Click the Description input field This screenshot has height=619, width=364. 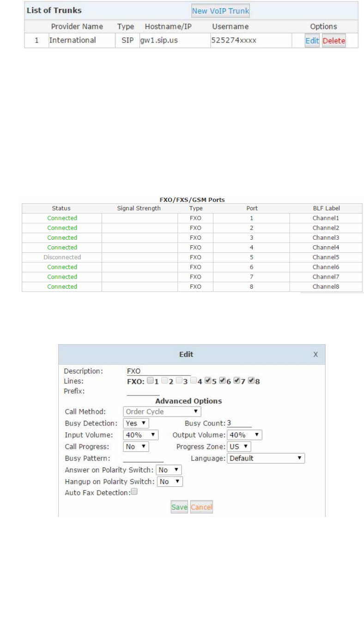click(x=158, y=371)
